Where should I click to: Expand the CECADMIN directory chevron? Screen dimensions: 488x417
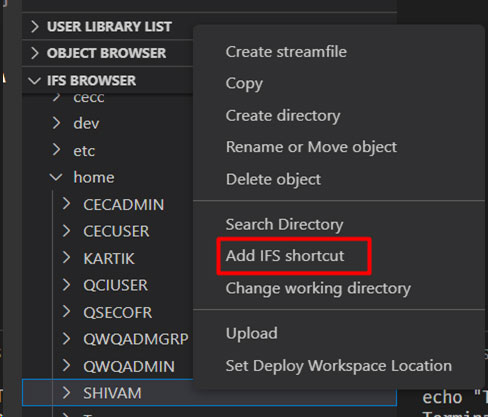(x=67, y=204)
